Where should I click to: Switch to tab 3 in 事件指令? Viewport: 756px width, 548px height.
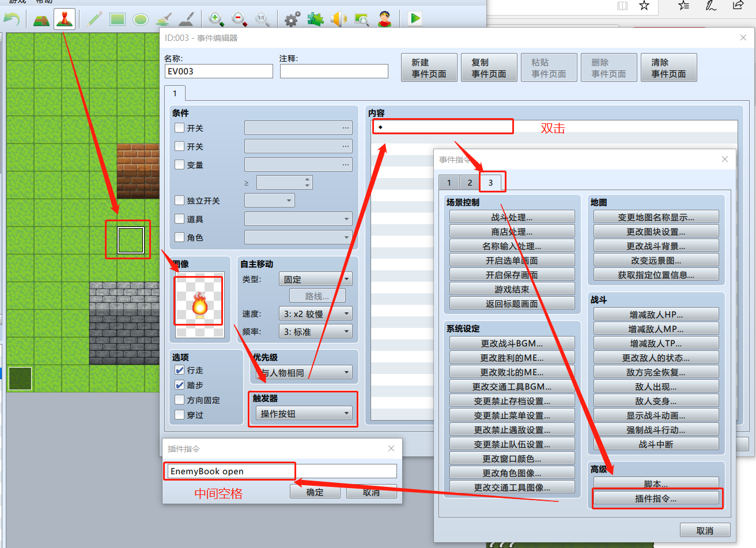pos(492,182)
